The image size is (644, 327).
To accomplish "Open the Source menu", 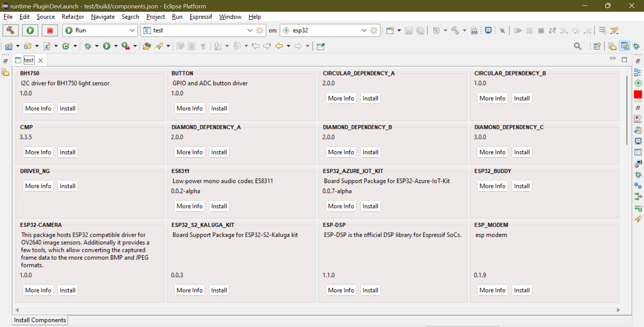I will pos(46,17).
